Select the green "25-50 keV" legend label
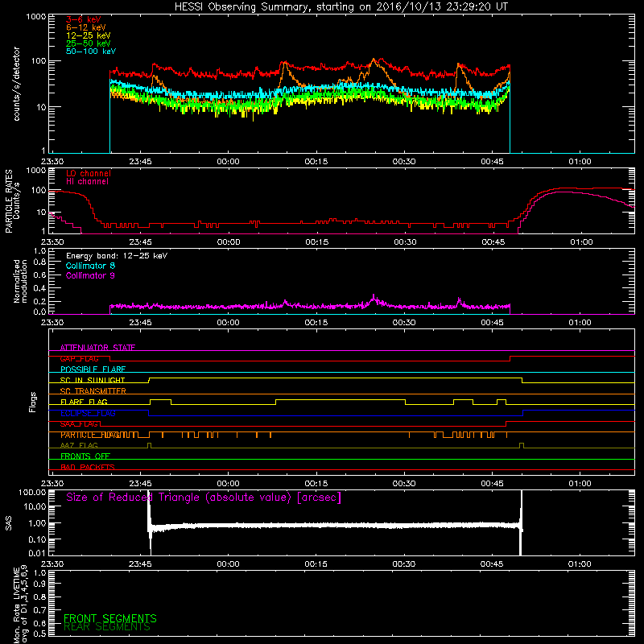 [89, 43]
